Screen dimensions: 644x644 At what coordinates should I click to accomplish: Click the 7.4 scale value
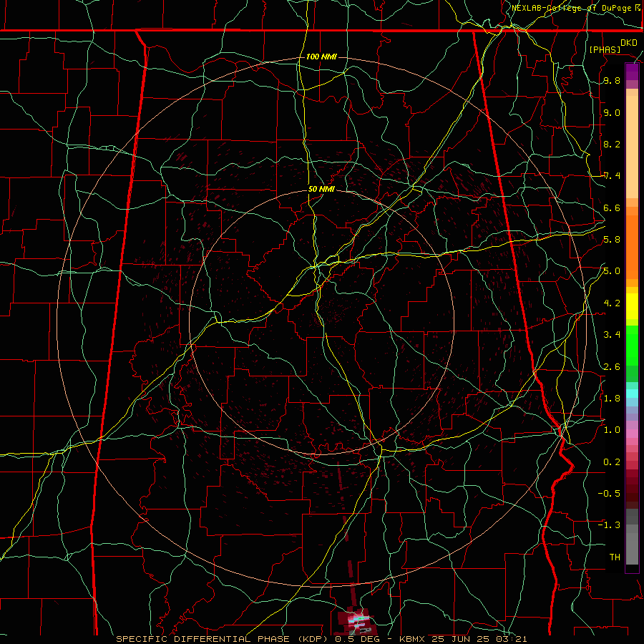(612, 176)
